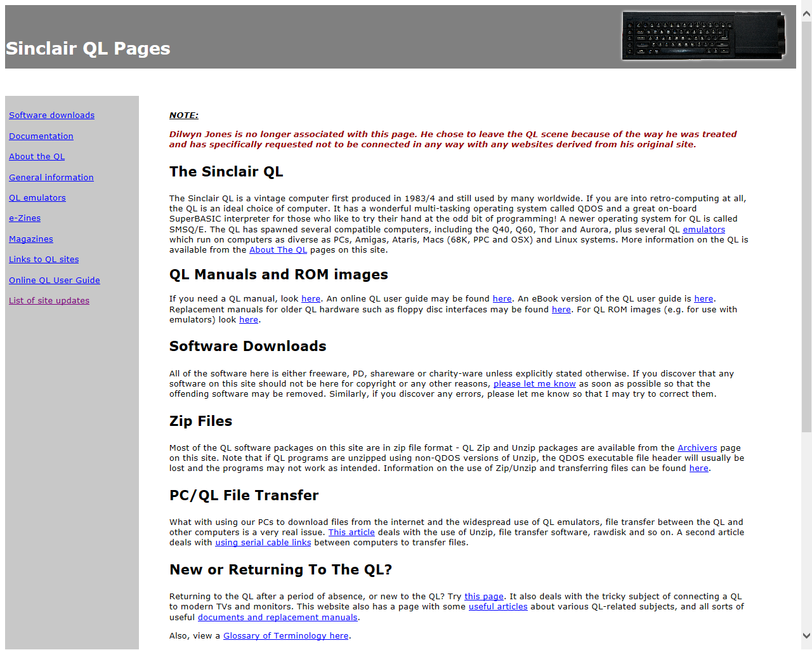The height and width of the screenshot is (650, 812).
Task: Open Links to QL sites
Action: point(43,259)
